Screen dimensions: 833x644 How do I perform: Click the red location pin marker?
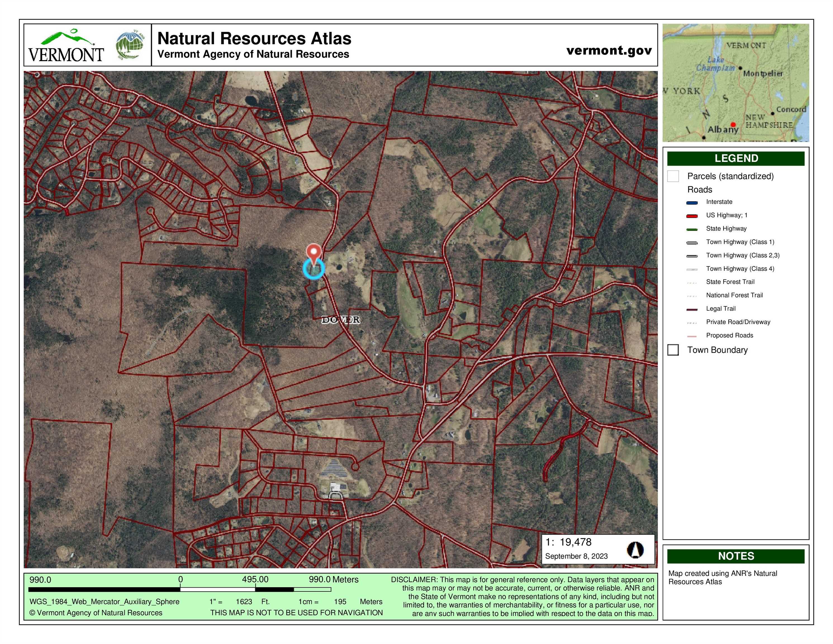coord(314,254)
